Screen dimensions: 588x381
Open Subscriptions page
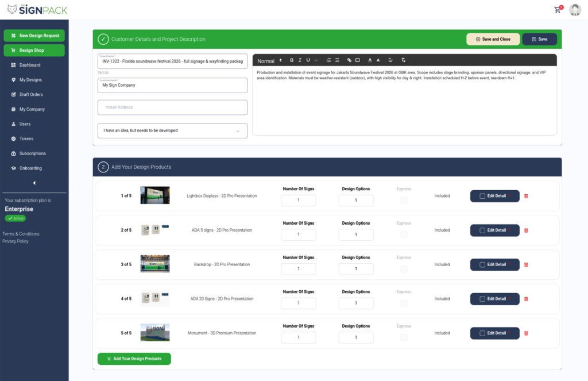tap(33, 153)
